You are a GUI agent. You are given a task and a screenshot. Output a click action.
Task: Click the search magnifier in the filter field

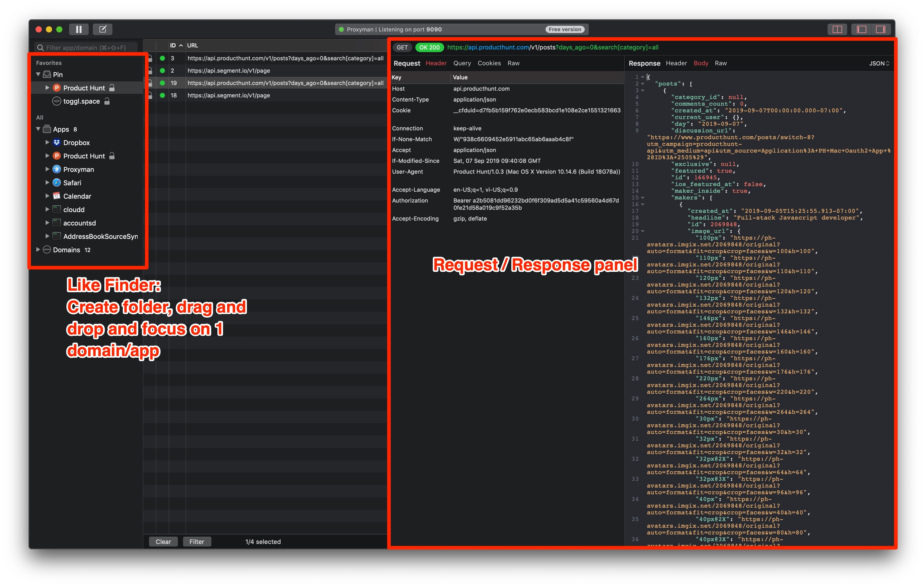point(40,48)
